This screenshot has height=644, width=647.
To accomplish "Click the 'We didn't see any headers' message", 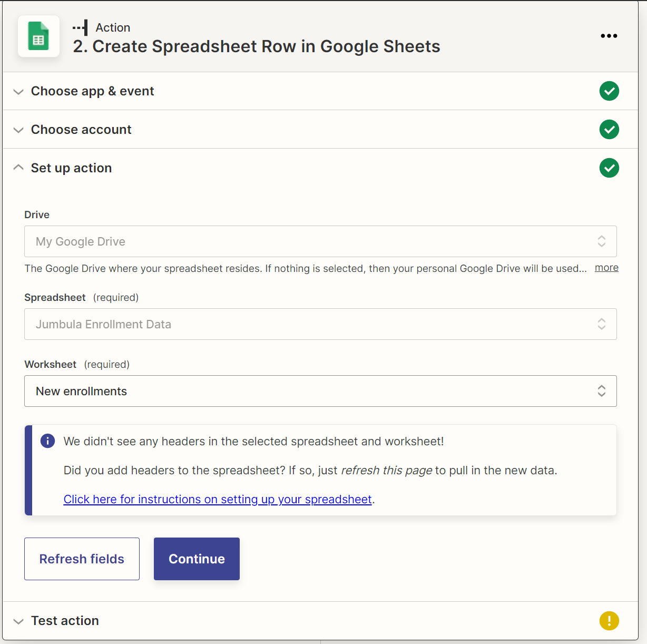I will point(253,441).
